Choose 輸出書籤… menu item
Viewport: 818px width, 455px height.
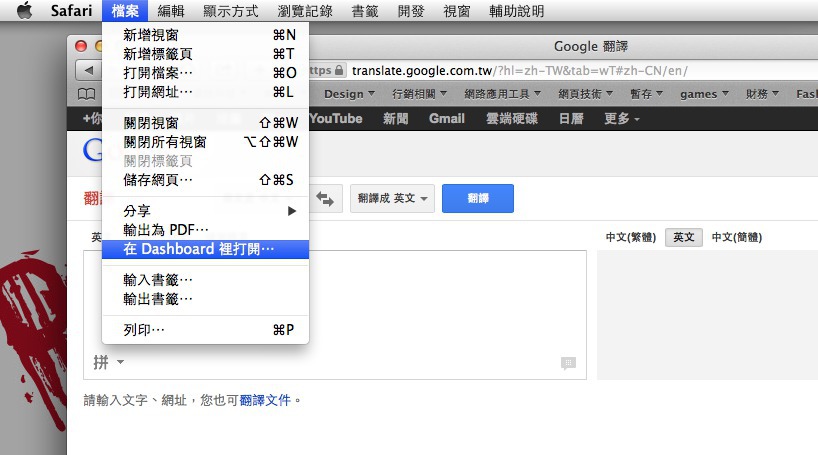(x=206, y=299)
